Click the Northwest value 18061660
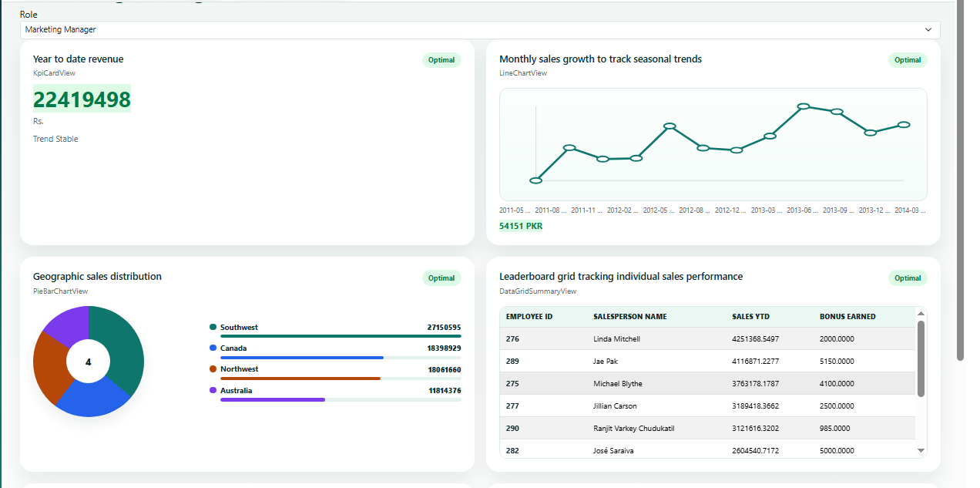Viewport: 980px width, 488px height. 444,369
